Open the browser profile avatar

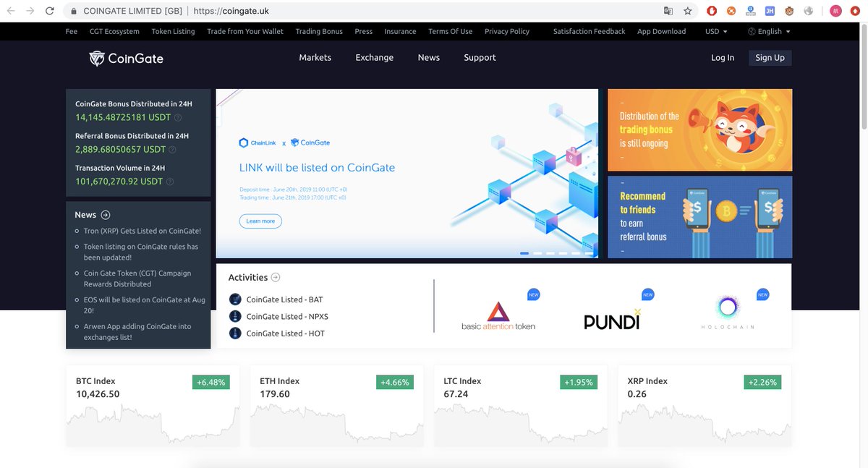[x=835, y=11]
